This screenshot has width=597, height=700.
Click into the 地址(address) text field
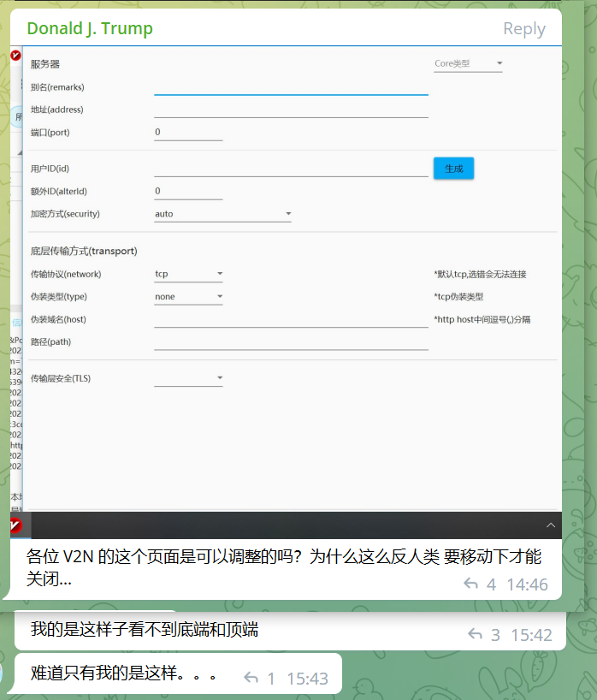[291, 110]
